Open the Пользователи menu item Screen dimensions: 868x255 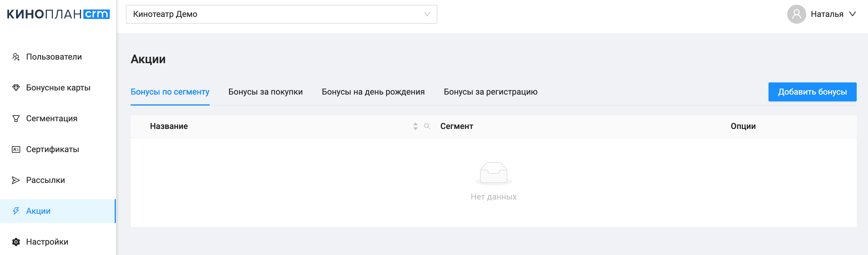click(x=58, y=57)
